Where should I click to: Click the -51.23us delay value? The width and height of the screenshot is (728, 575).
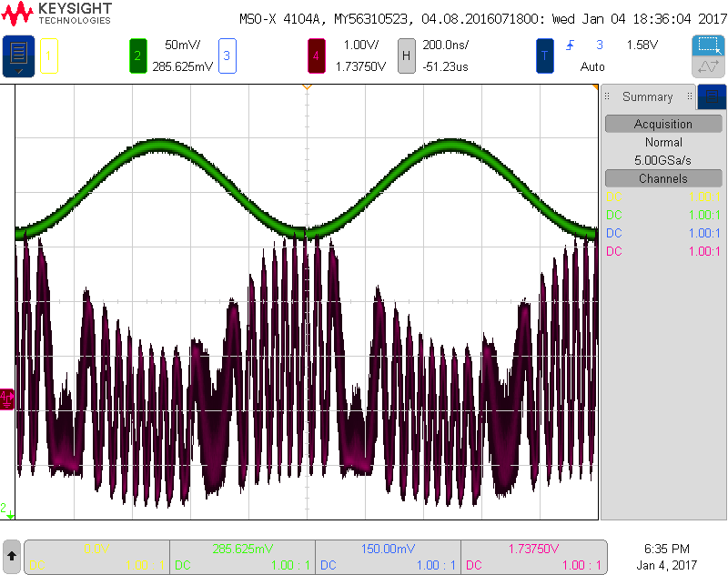445,66
